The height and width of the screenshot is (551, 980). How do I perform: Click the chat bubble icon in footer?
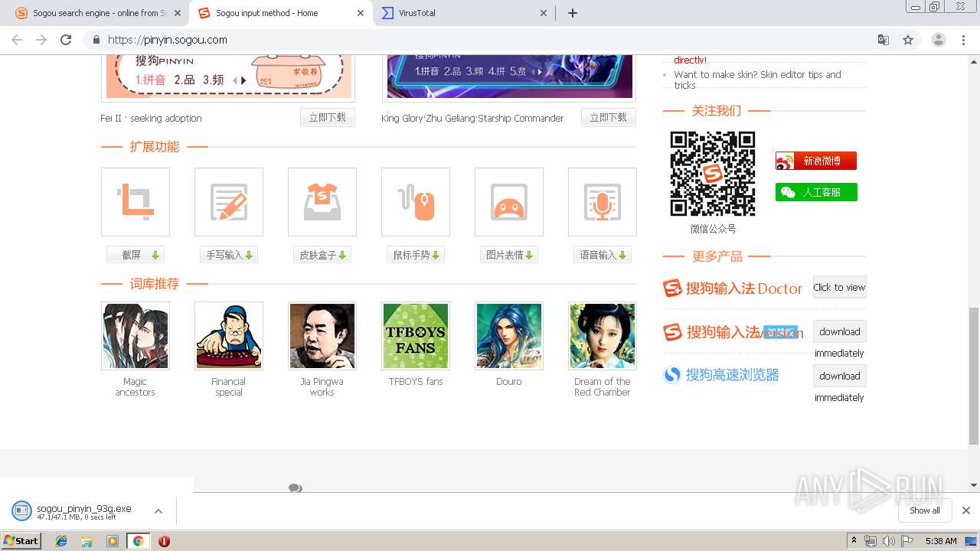295,488
